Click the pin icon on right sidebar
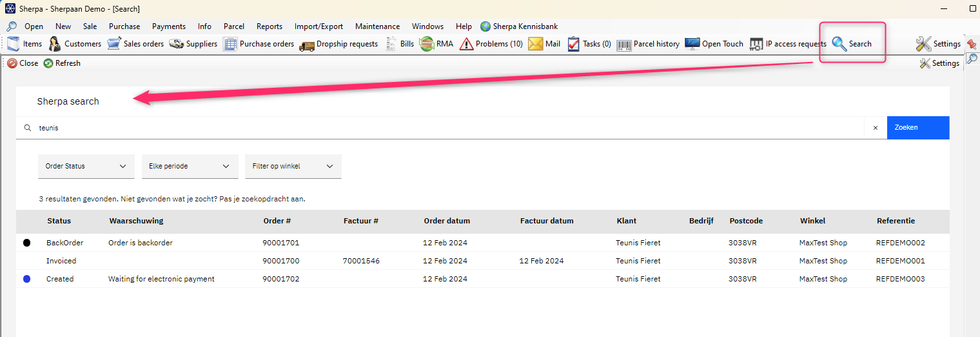The image size is (980, 337). pos(972,44)
